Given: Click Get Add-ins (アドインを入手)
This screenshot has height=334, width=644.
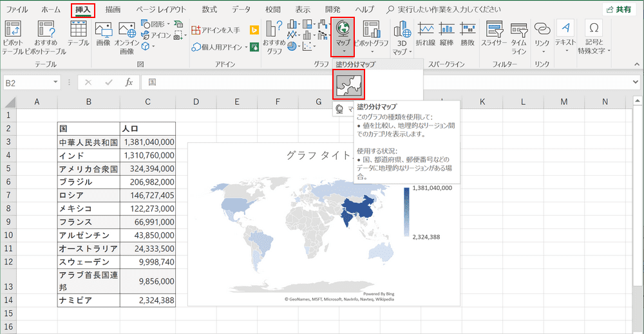Looking at the screenshot, I should pyautogui.click(x=216, y=30).
